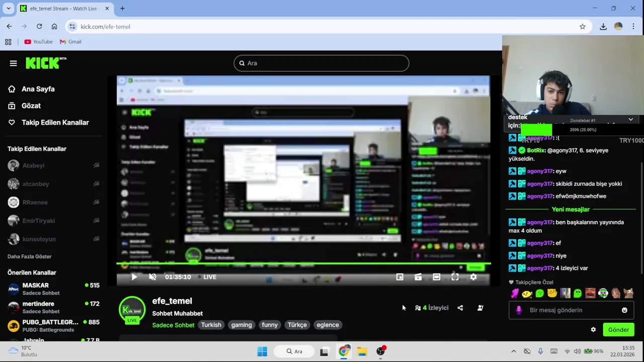This screenshot has height=362, width=644.
Task: Jump to Yeni mesajlar in chat
Action: click(x=571, y=209)
